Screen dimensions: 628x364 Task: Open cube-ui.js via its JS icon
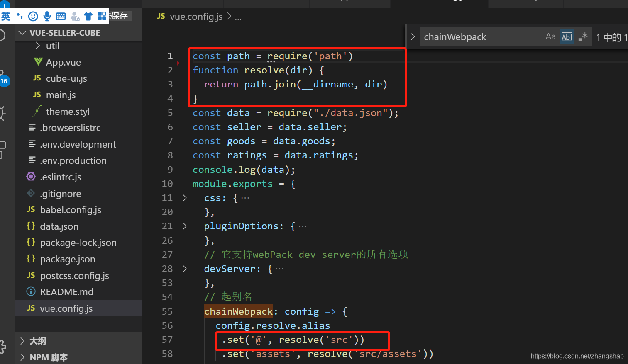coord(37,78)
